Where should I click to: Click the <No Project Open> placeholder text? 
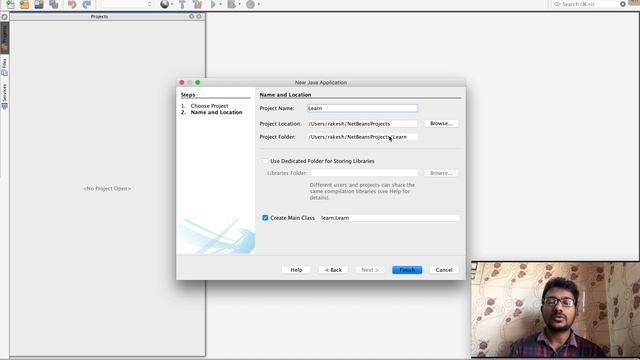(x=107, y=189)
